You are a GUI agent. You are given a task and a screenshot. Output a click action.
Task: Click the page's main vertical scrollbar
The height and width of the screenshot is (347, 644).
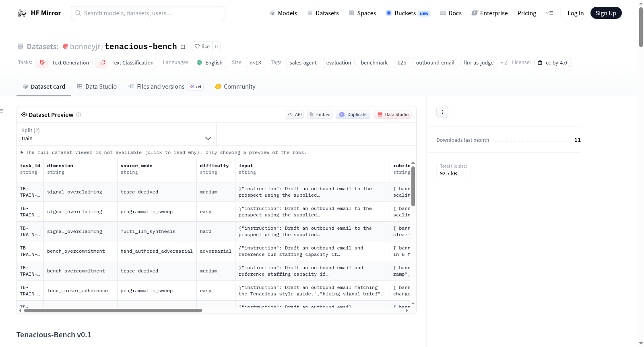pyautogui.click(x=641, y=27)
